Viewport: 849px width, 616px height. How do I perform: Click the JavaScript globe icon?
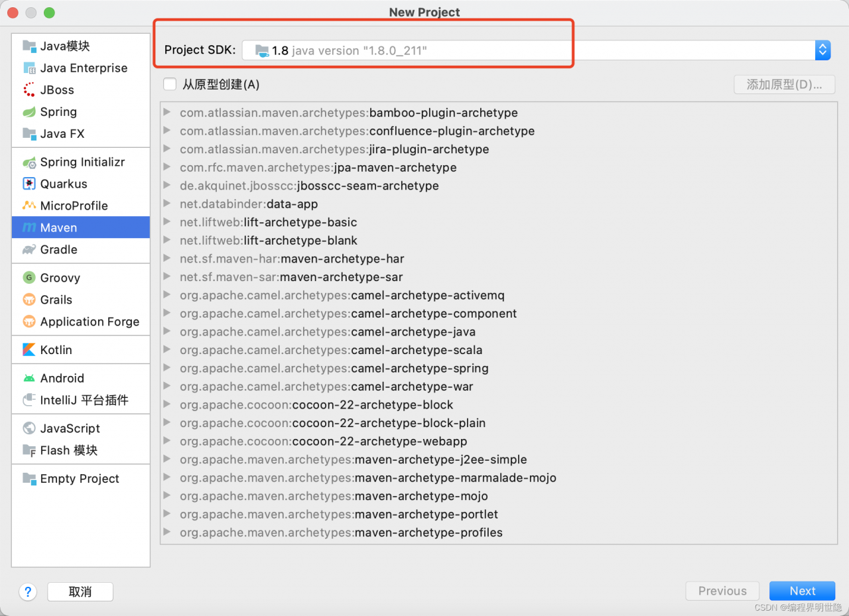(29, 428)
